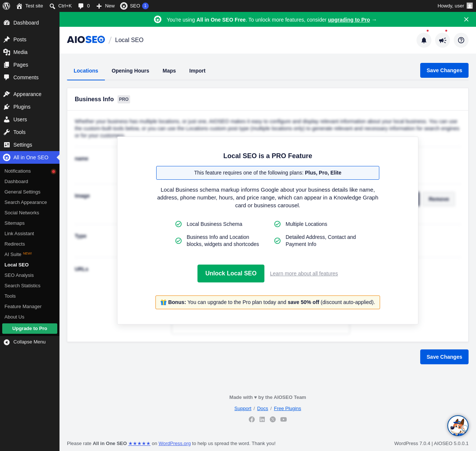Open the Ctrl+K search icon

[x=52, y=6]
